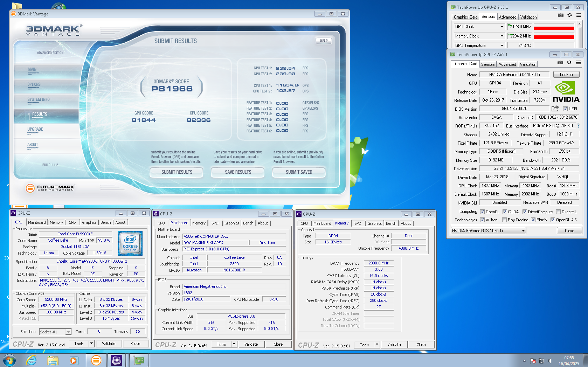Click the Lookup button in GPU-Z

[566, 75]
